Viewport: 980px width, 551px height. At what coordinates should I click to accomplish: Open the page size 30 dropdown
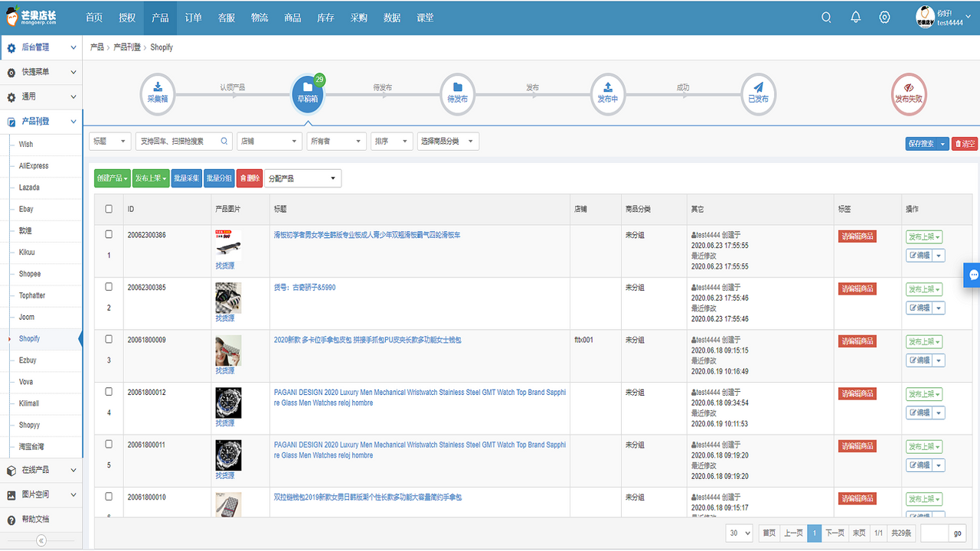(x=740, y=533)
